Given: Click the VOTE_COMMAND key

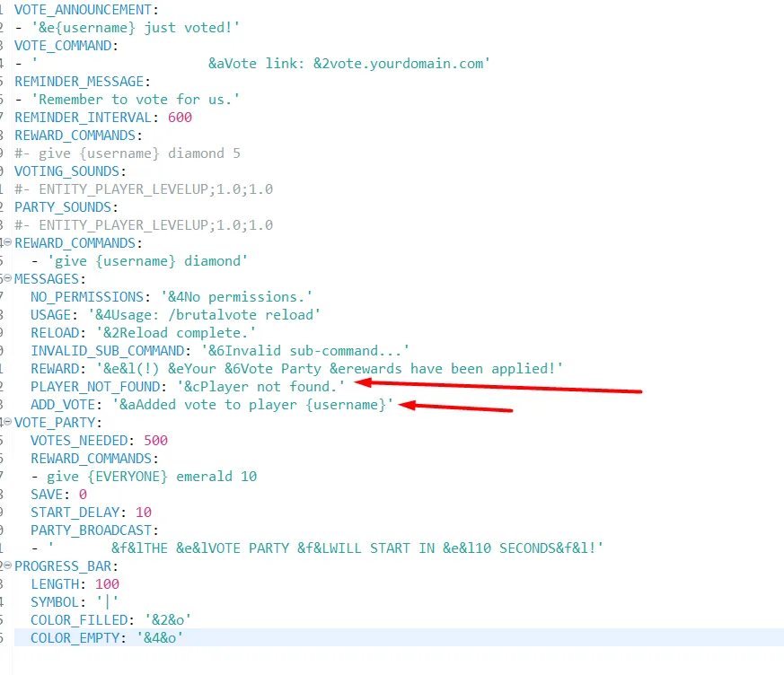Looking at the screenshot, I should pos(63,46).
